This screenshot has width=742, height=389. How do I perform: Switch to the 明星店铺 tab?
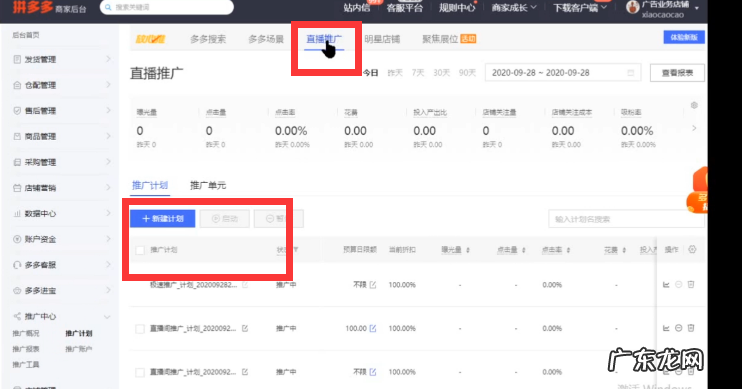pos(382,39)
